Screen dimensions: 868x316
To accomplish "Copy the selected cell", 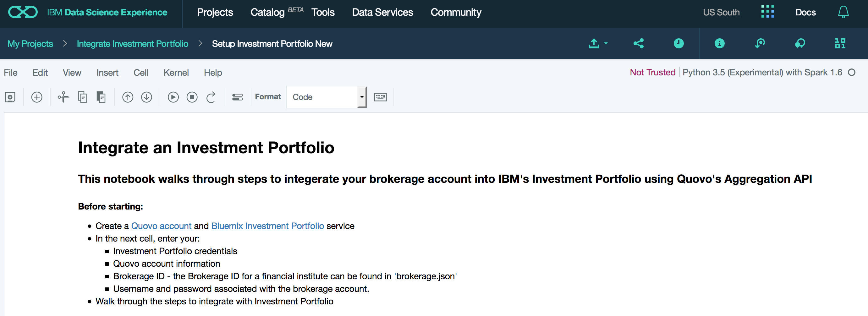I will click(82, 97).
